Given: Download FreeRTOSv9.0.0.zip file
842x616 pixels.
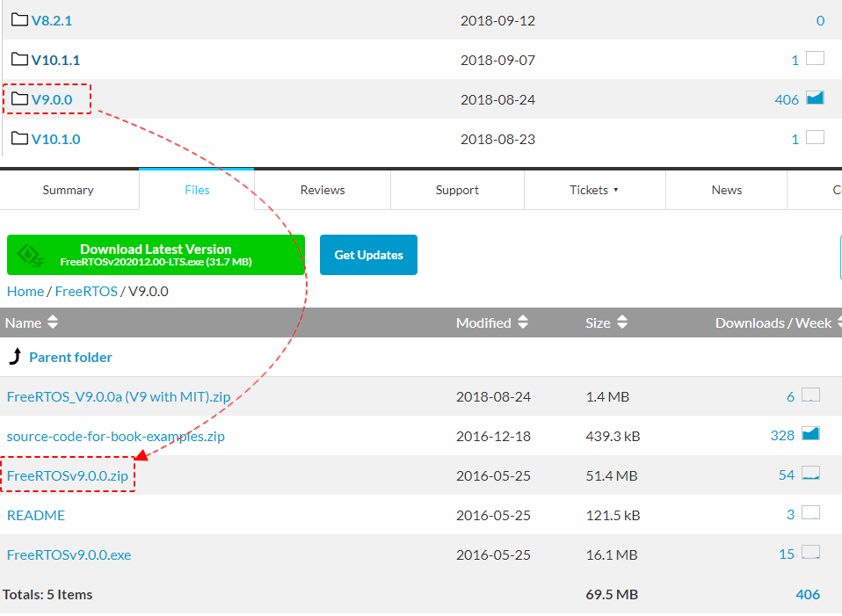Looking at the screenshot, I should (68, 475).
